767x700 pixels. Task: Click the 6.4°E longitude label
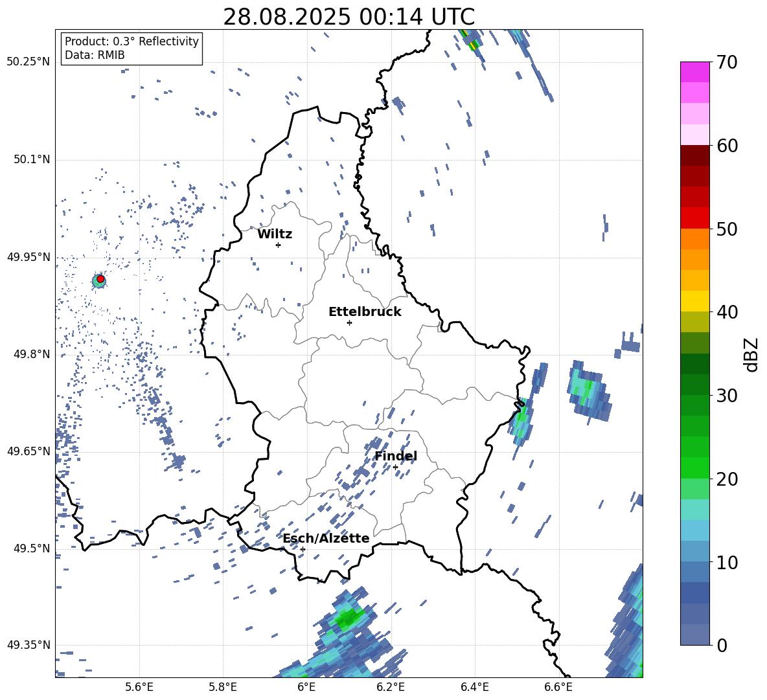tap(474, 687)
